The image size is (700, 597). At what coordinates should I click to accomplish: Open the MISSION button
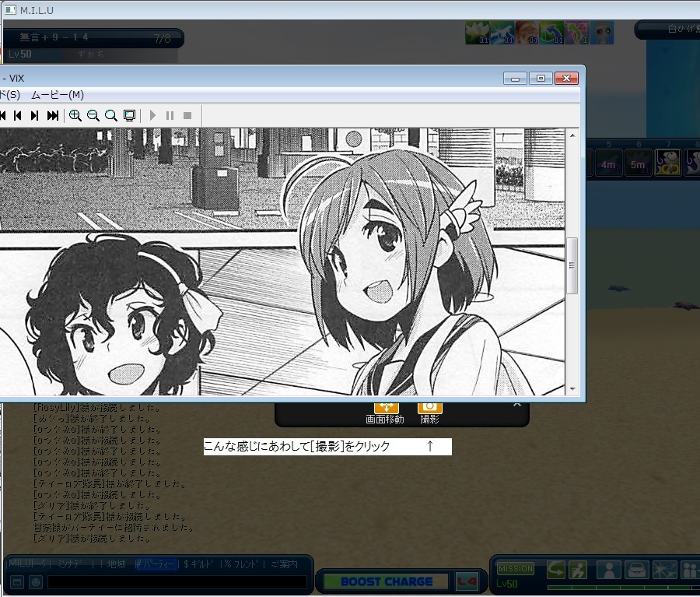pos(516,568)
